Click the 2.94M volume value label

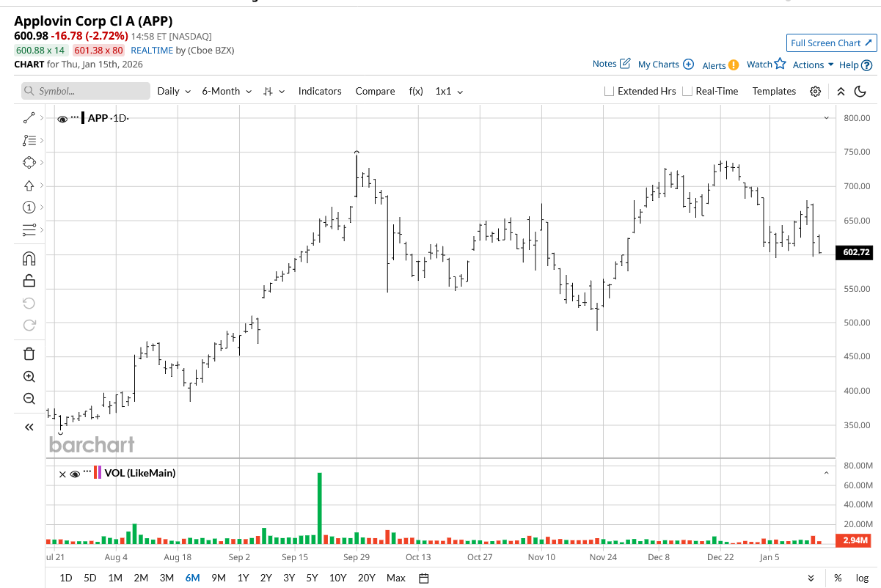(854, 541)
